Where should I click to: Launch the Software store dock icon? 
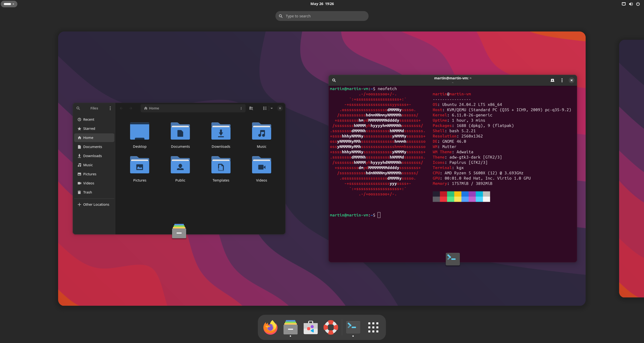point(310,327)
